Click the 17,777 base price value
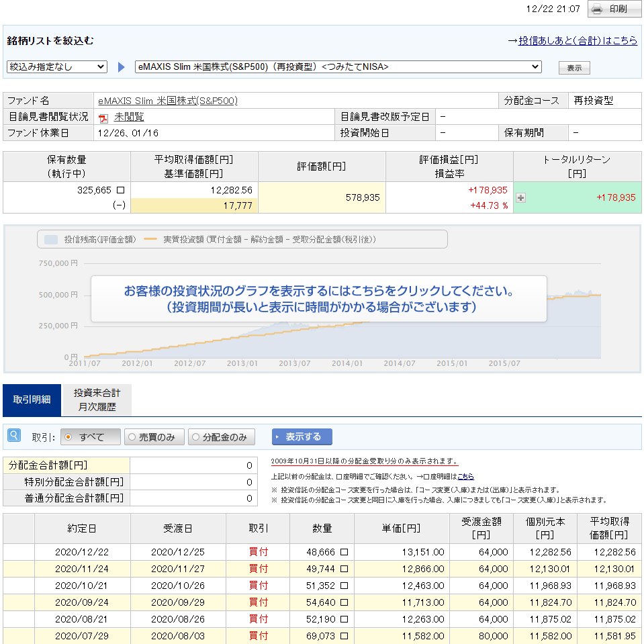The image size is (644, 644). coord(238,205)
